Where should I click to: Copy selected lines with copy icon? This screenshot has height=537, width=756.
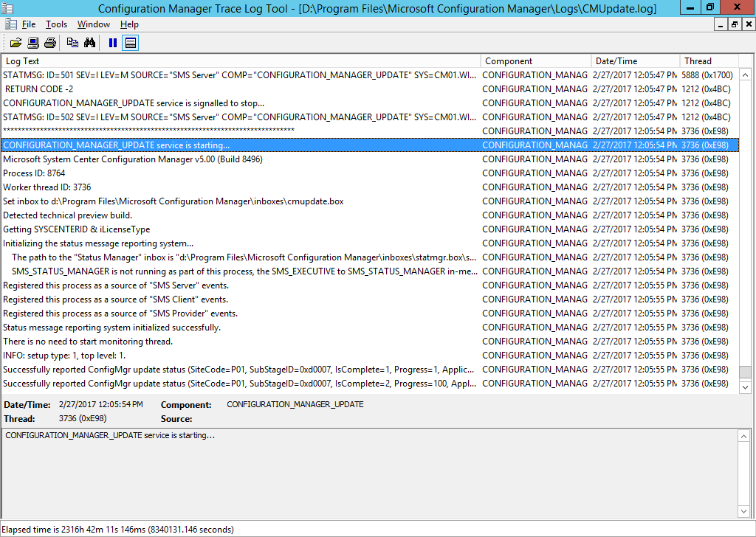(x=72, y=43)
